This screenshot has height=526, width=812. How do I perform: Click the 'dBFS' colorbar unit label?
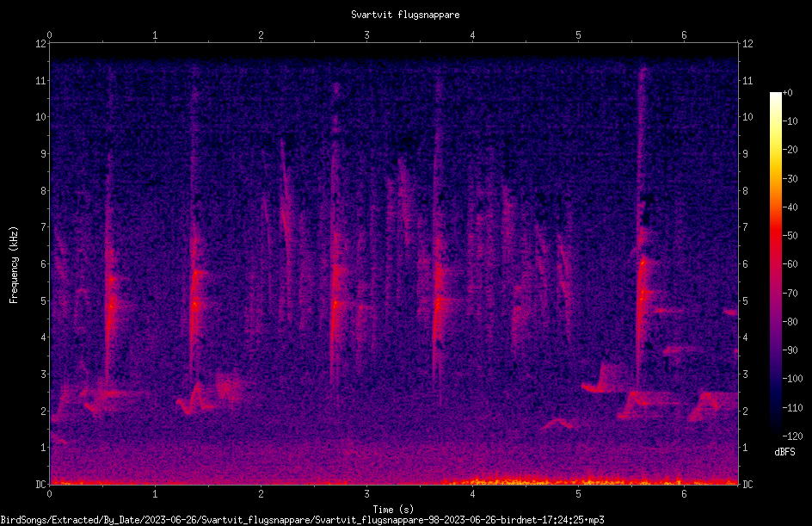click(x=784, y=452)
